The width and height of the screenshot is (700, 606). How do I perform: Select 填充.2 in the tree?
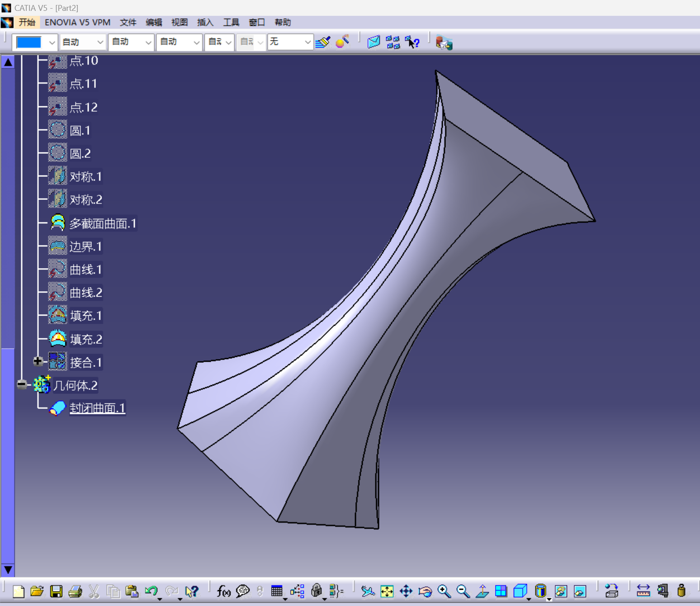[86, 339]
